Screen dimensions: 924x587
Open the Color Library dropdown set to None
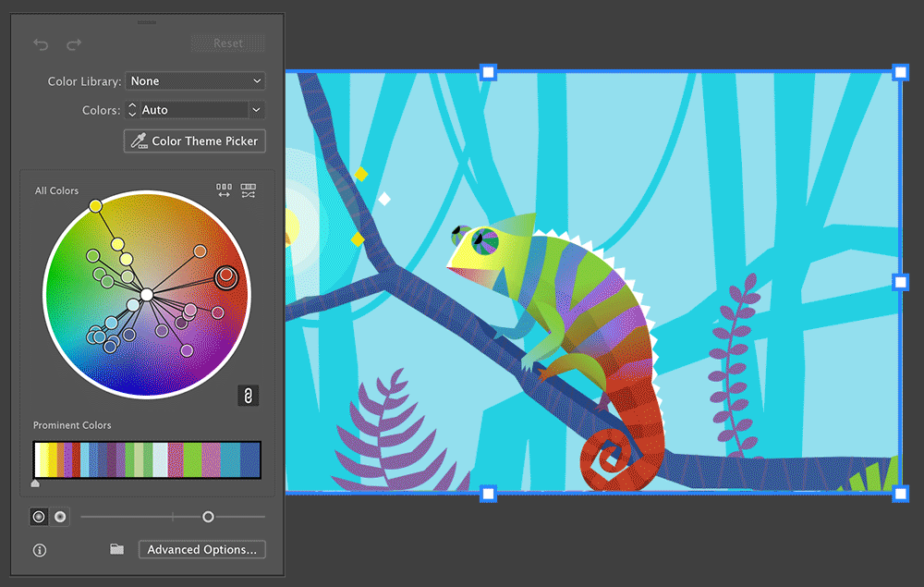194,80
